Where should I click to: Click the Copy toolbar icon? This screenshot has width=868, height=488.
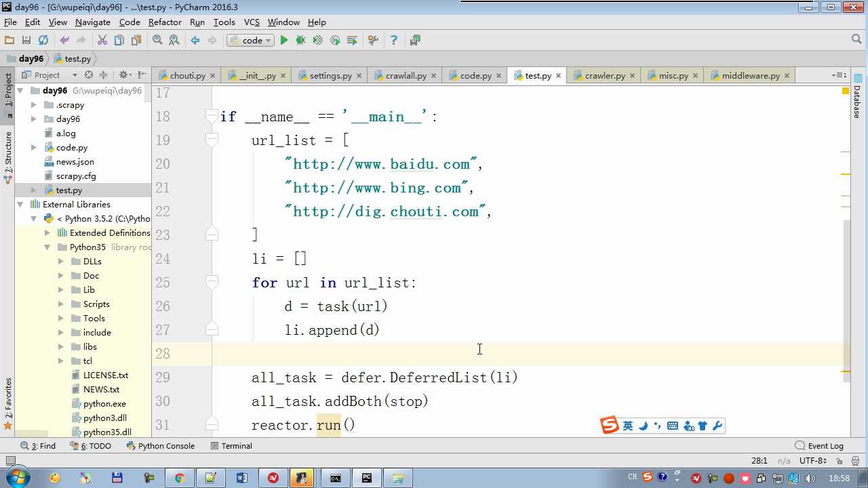pyautogui.click(x=119, y=41)
